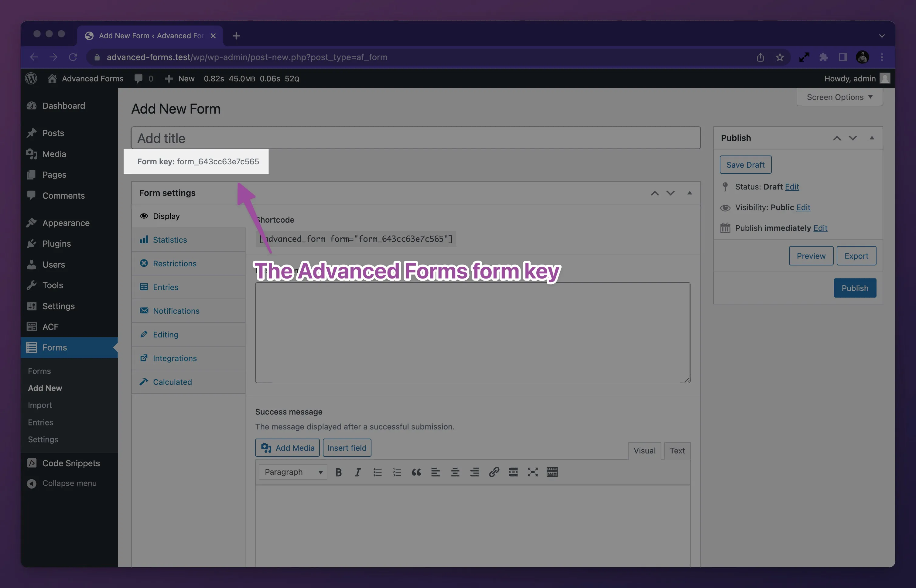916x588 pixels.
Task: Select the Display settings tab
Action: click(189, 216)
